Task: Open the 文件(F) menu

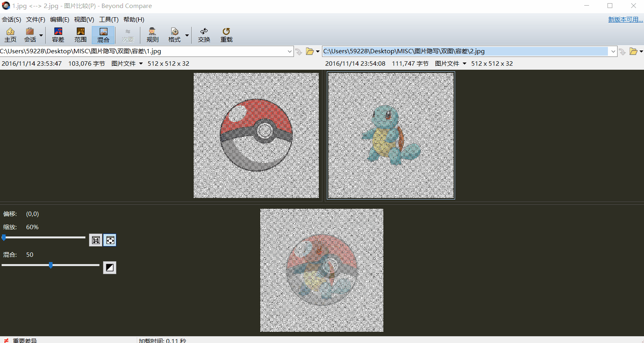Action: (36, 19)
